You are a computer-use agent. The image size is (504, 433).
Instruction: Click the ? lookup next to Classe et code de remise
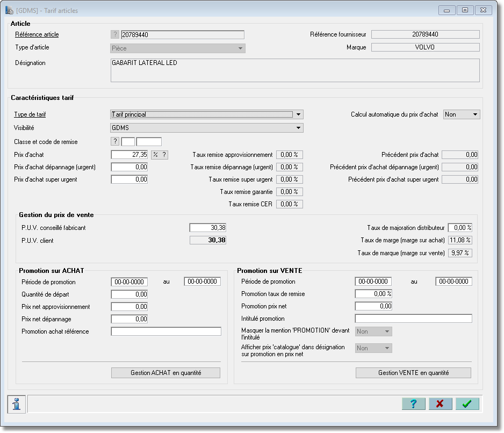[x=115, y=141]
